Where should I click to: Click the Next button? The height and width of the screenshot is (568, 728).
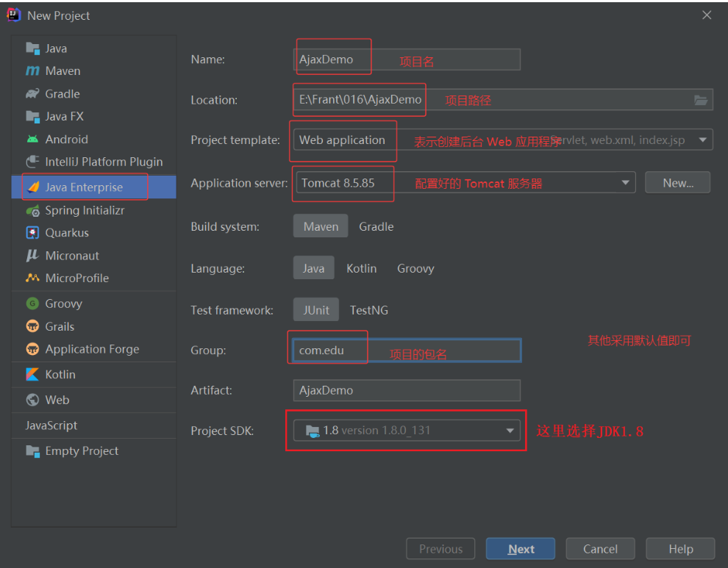[x=521, y=549]
